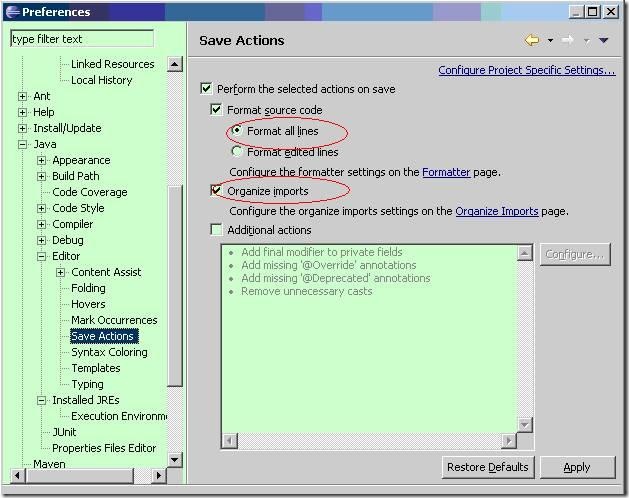The height and width of the screenshot is (498, 629).
Task: Open the JUnit preferences page
Action: click(x=64, y=432)
